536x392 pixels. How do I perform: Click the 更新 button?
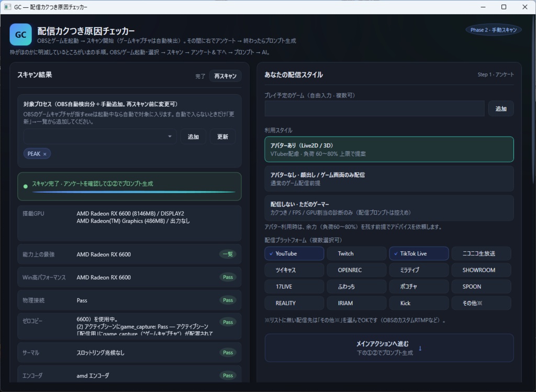(x=222, y=137)
